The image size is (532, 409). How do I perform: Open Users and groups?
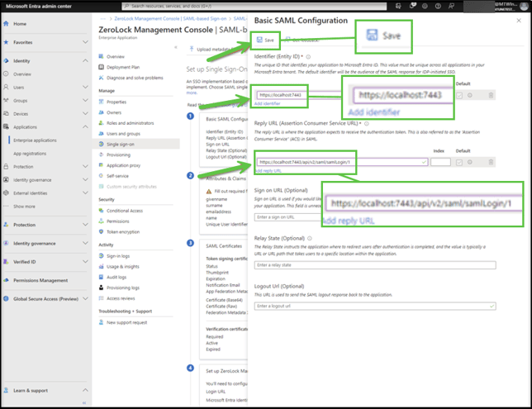[123, 133]
